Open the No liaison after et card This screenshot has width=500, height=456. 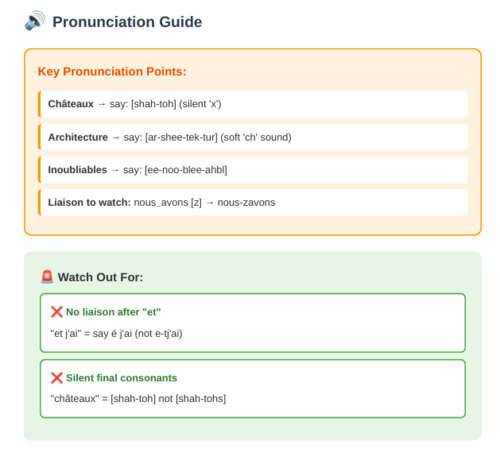click(253, 323)
